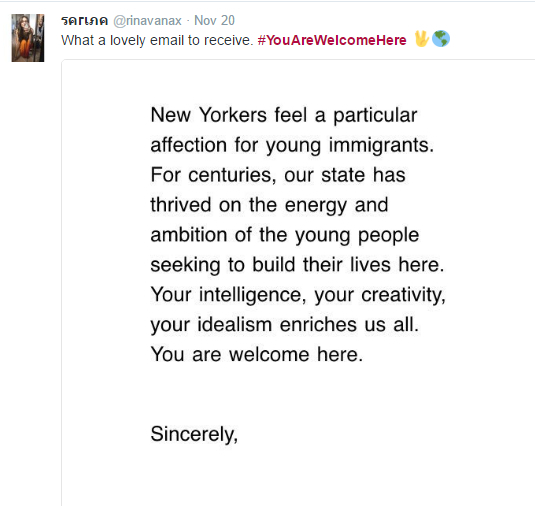Click the Vulcan salute hand emoji
Image resolution: width=535 pixels, height=506 pixels.
point(421,39)
